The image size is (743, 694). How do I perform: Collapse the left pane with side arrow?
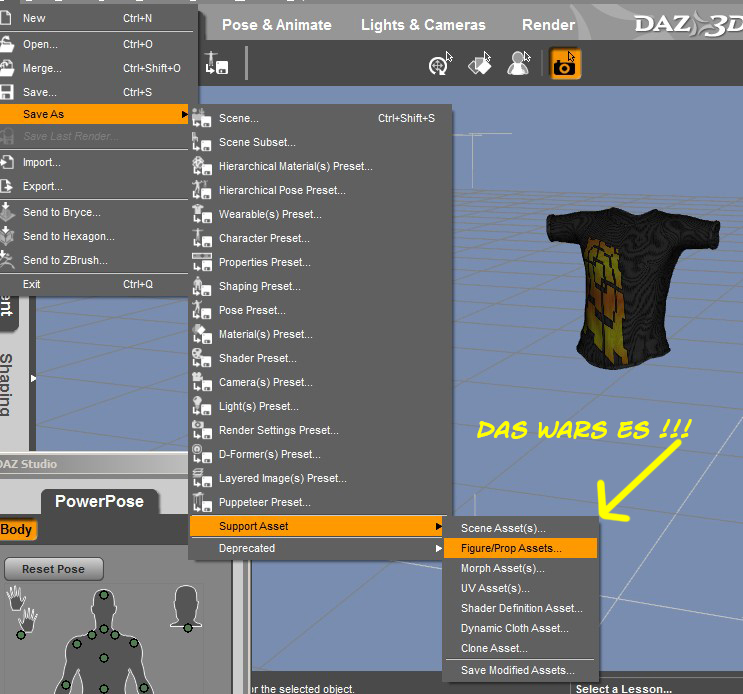pyautogui.click(x=33, y=378)
